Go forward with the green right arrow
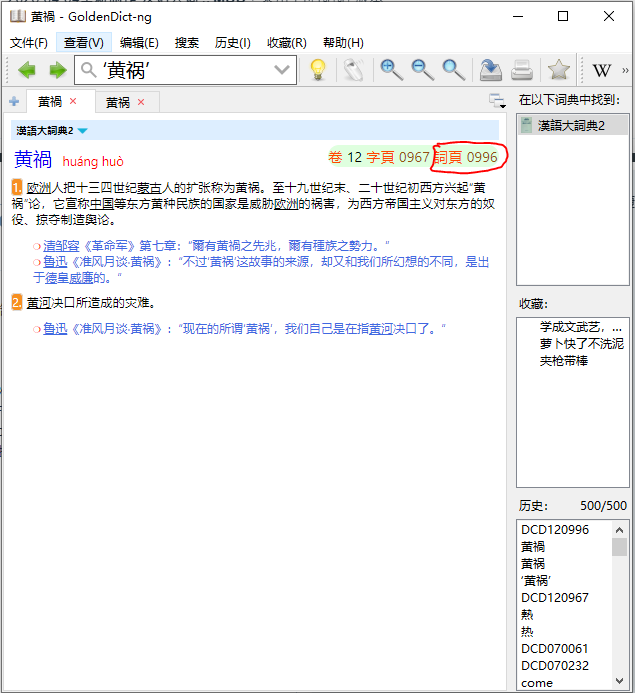The image size is (635, 693). click(57, 70)
